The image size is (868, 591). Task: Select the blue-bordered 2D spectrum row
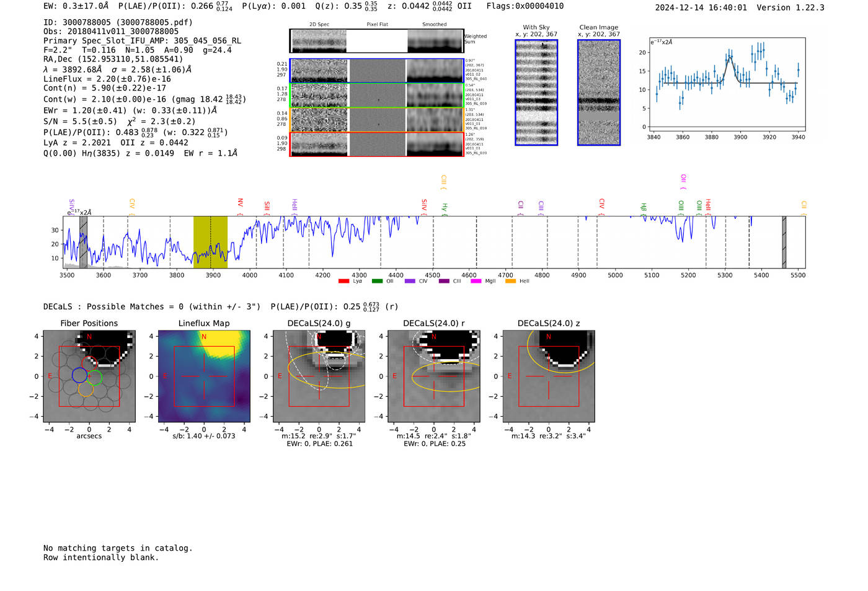click(x=377, y=71)
